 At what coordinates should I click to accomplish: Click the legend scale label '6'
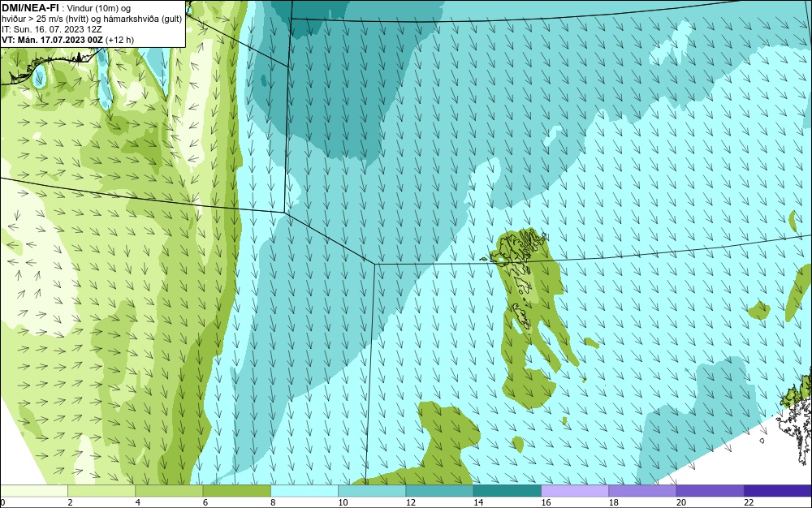(205, 502)
